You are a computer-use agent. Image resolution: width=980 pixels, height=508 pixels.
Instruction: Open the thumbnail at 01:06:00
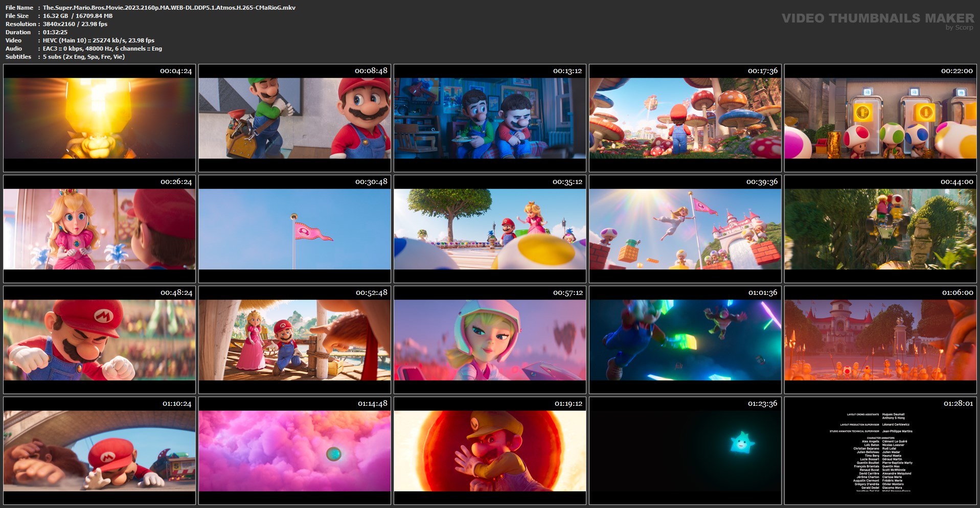click(x=880, y=340)
